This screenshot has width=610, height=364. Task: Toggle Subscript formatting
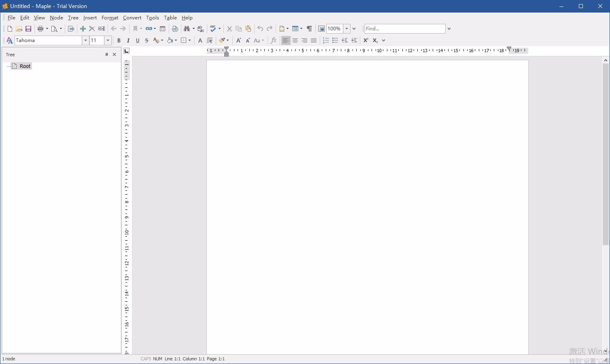375,40
